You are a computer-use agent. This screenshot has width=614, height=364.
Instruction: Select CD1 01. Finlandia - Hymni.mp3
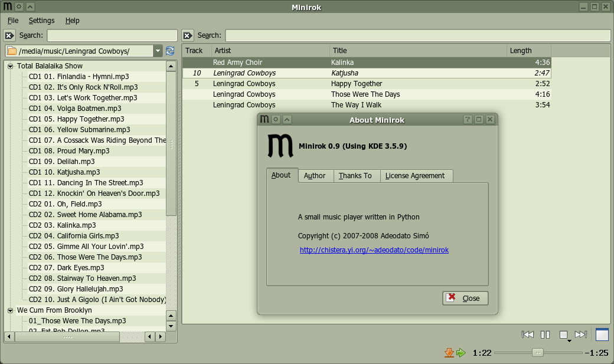(79, 77)
